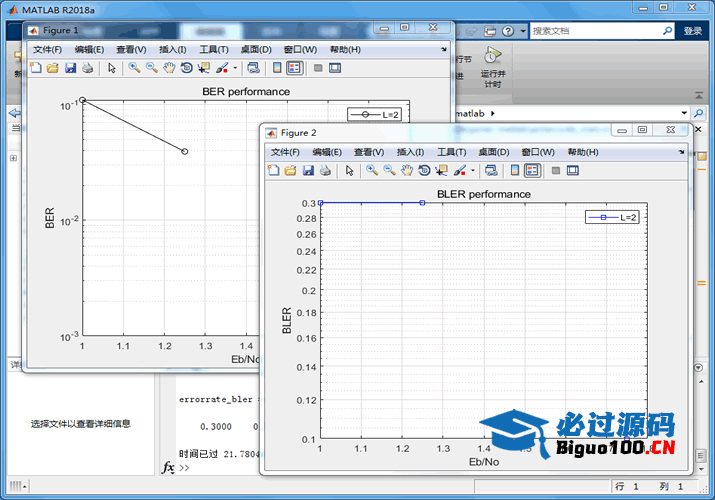Insert Colorbar icon in Figure 1 toolbar
The width and height of the screenshot is (715, 500).
click(277, 68)
